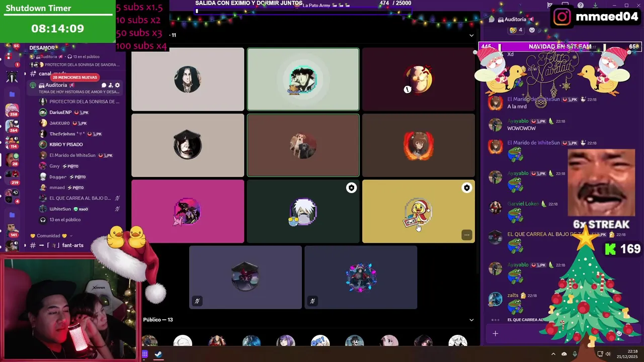Screen dimensions: 644x362
Task: Click Ayayablo's name above the WOWOWOW message
Action: coord(518,121)
